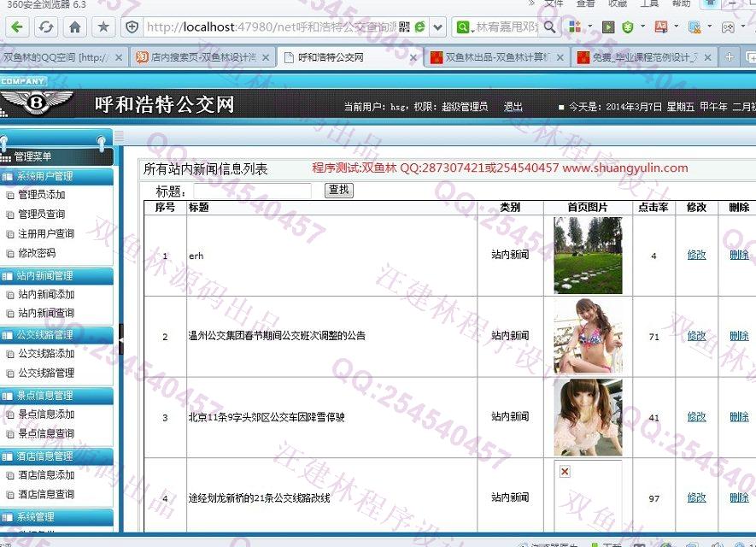Click 修改 for the erh row

point(697,255)
